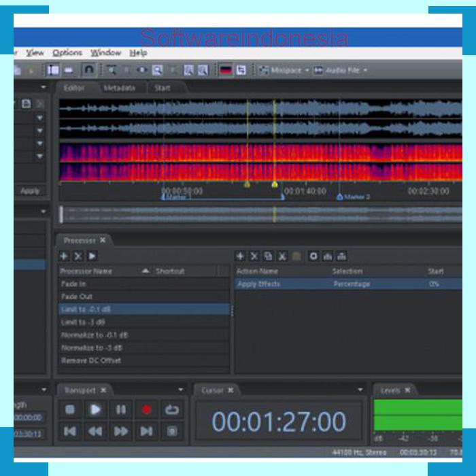The image size is (476, 476).
Task: Open the View menu
Action: 35,53
